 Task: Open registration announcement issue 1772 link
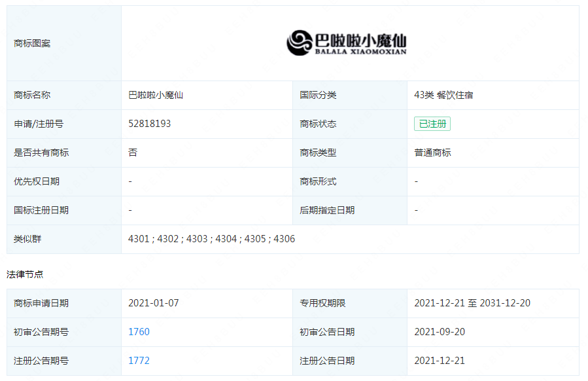tap(139, 361)
